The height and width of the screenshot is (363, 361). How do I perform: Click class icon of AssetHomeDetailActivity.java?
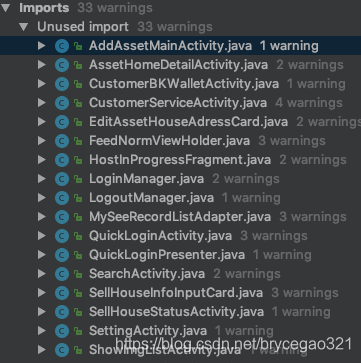(62, 65)
